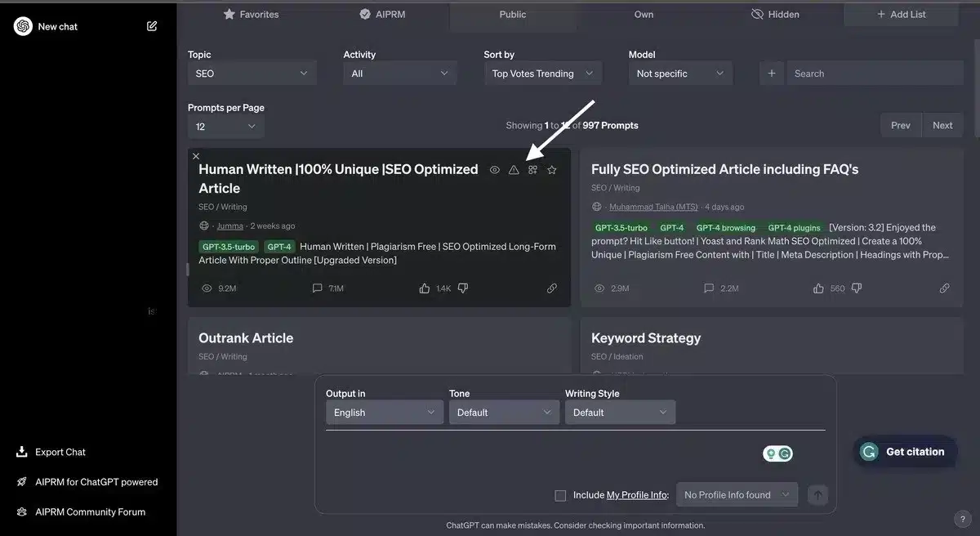Expand the Model dropdown showing Not specific
Image resolution: width=980 pixels, height=536 pixels.
point(680,74)
